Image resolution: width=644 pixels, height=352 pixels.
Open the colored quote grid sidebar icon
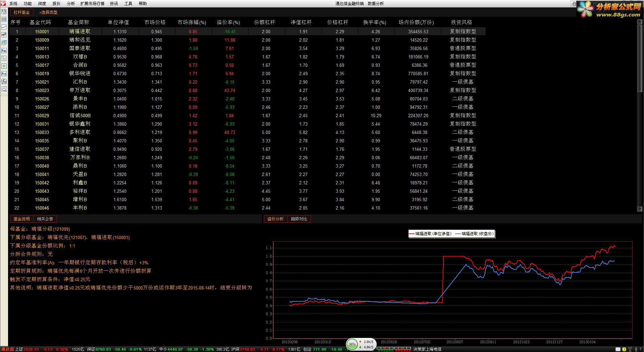4,19
